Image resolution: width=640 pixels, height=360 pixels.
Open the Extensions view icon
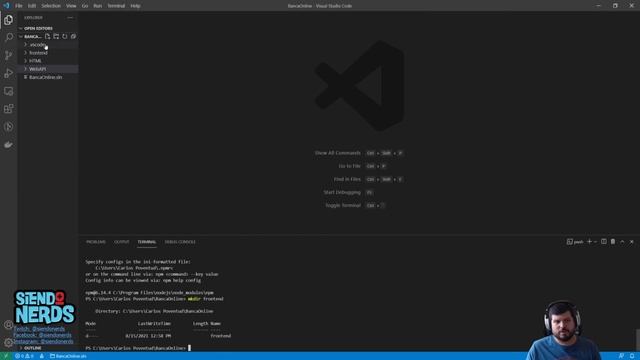9,109
